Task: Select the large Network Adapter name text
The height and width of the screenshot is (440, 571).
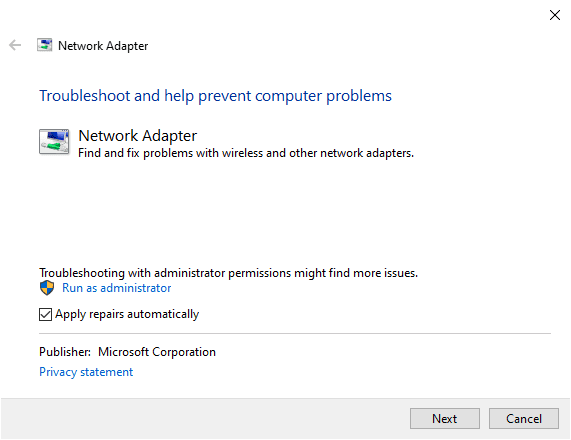Action: point(138,136)
